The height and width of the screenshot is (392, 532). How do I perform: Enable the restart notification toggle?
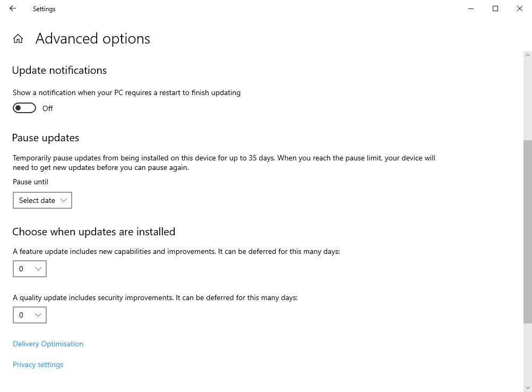point(24,108)
